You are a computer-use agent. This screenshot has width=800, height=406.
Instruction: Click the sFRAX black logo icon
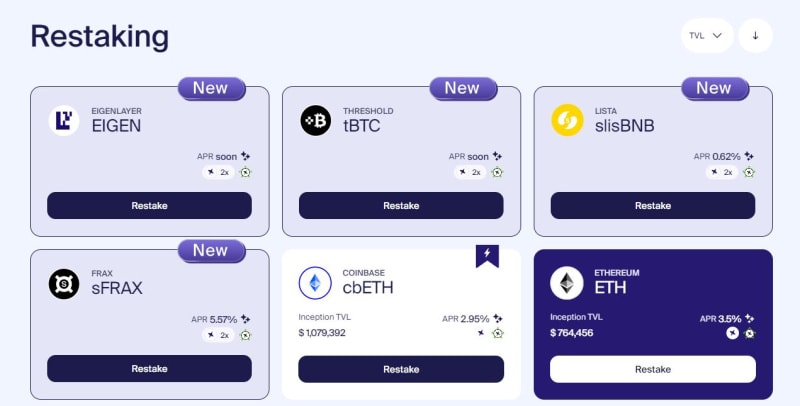pos(64,284)
